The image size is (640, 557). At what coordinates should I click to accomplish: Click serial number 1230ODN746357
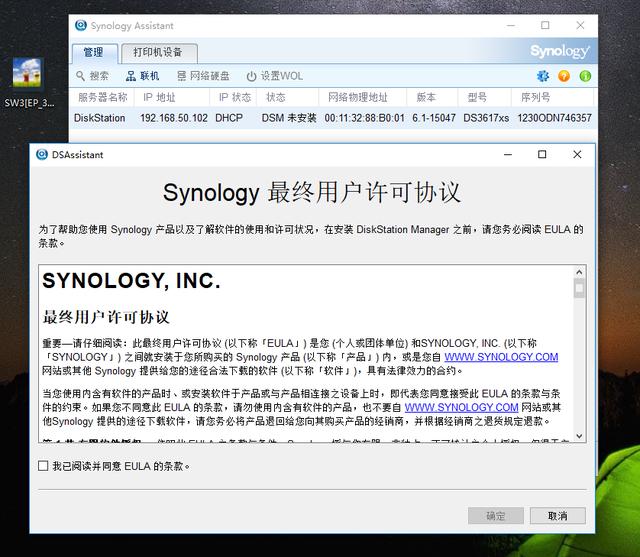[554, 118]
